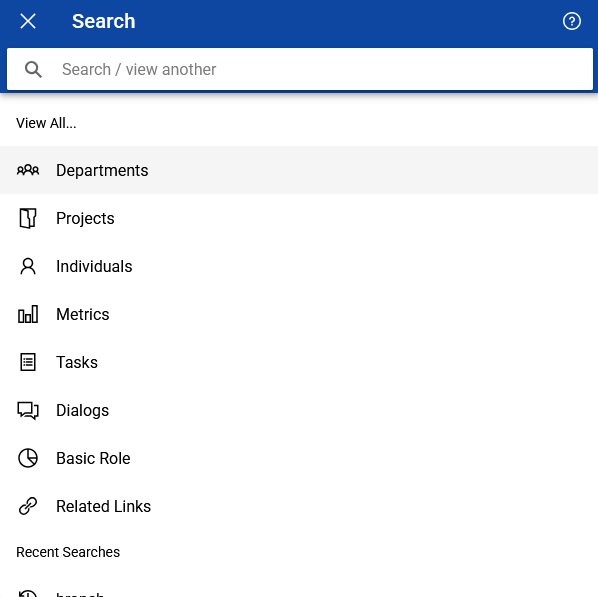View all Individuals
598x597 pixels.
pyautogui.click(x=299, y=266)
